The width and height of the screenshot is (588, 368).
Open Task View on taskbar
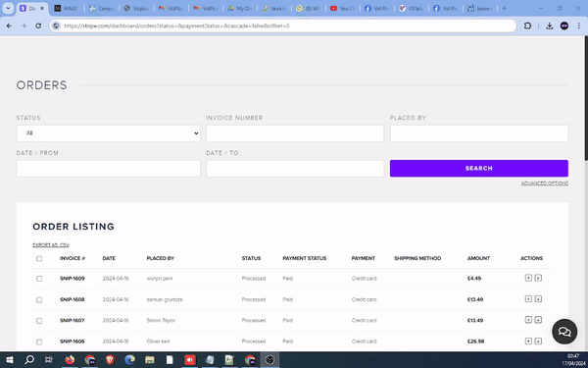49,360
